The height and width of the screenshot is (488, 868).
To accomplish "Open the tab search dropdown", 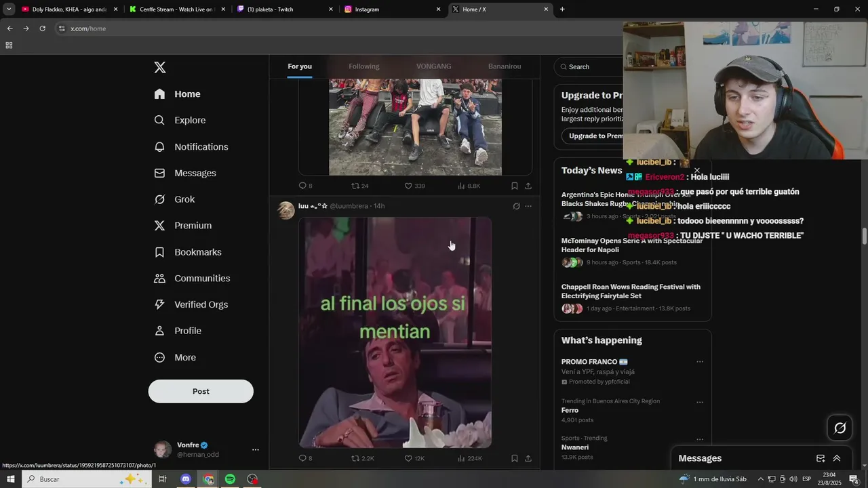I will (x=9, y=9).
